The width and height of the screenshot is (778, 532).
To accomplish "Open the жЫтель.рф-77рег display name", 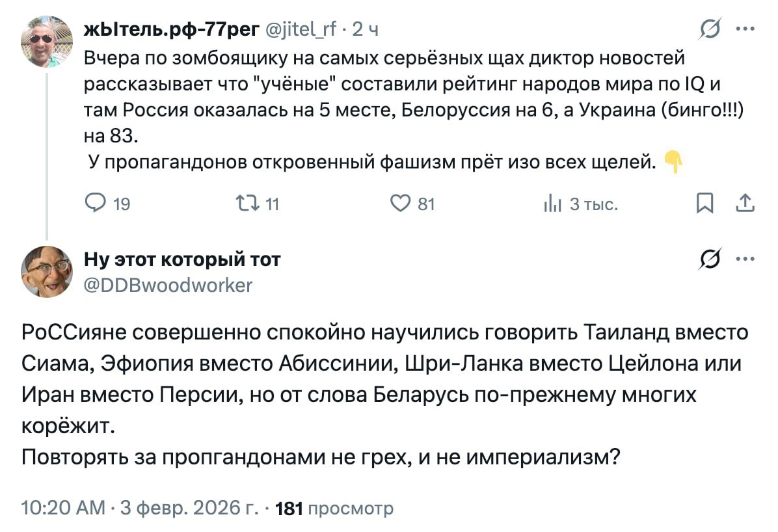I will 172,29.
